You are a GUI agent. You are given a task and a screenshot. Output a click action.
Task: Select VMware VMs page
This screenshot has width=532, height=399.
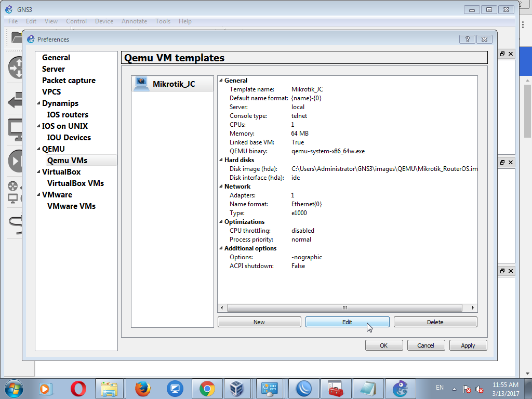(71, 206)
